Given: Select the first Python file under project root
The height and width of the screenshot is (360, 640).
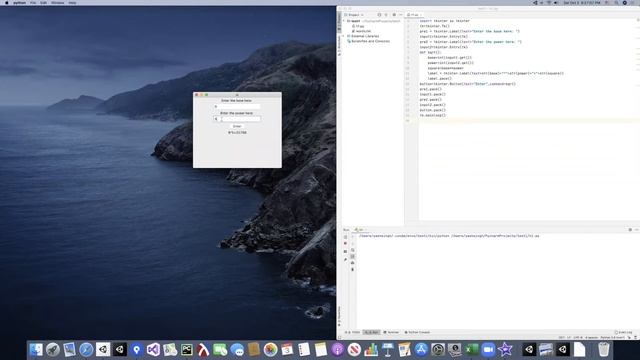Looking at the screenshot, I should click(358, 26).
